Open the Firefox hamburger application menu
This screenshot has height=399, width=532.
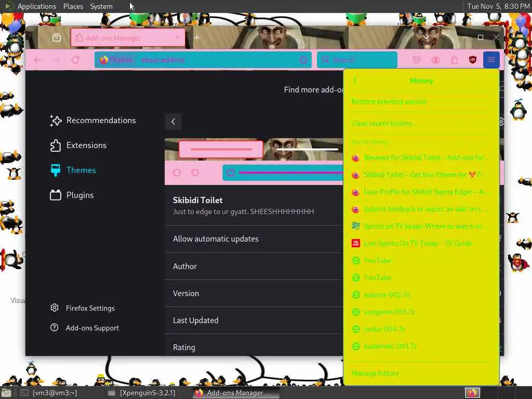coord(491,60)
